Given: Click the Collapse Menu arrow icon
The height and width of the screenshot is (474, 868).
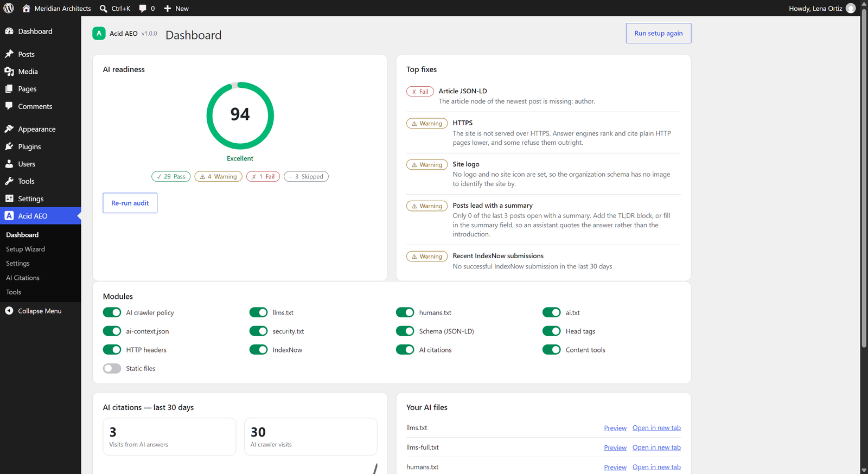Looking at the screenshot, I should click(x=9, y=311).
